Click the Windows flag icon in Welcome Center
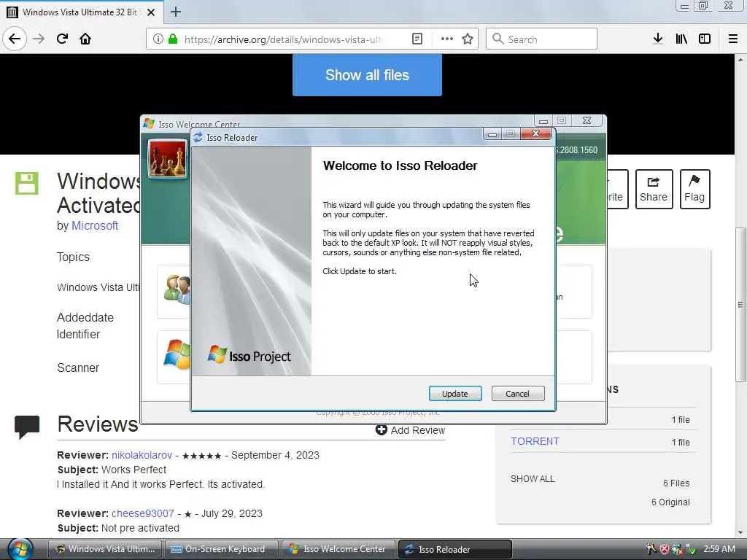Screen dimensions: 747x560 [x=177, y=354]
